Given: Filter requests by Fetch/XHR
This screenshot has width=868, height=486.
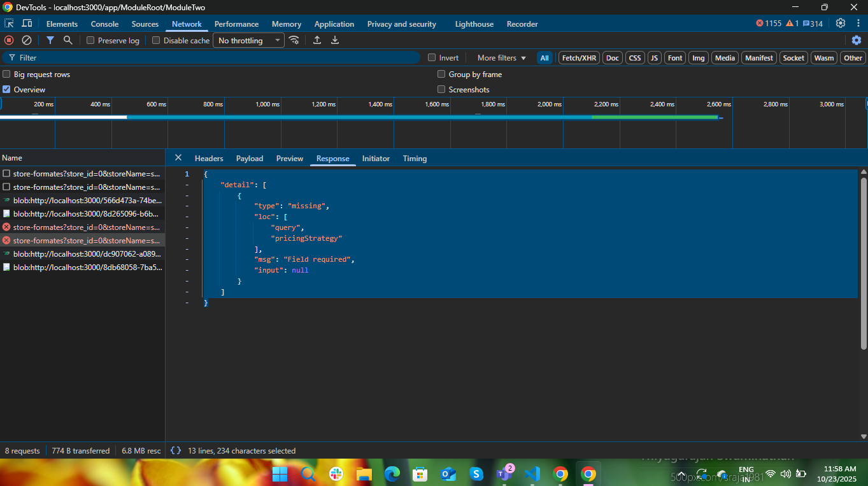Looking at the screenshot, I should tap(579, 58).
